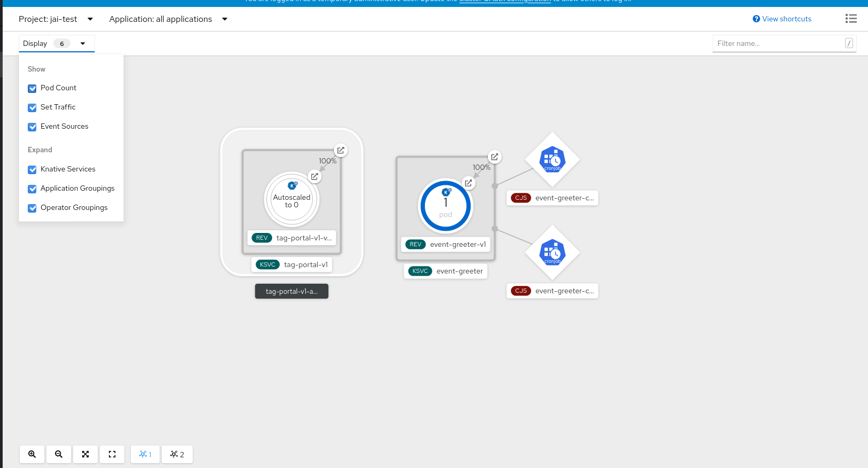Click the zoom out magnifier button

[x=59, y=454]
